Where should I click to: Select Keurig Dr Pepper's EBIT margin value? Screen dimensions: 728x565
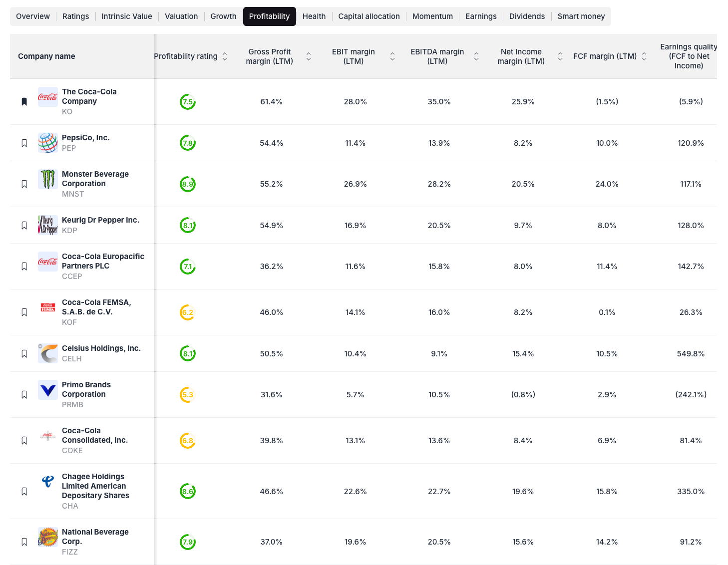(x=355, y=225)
